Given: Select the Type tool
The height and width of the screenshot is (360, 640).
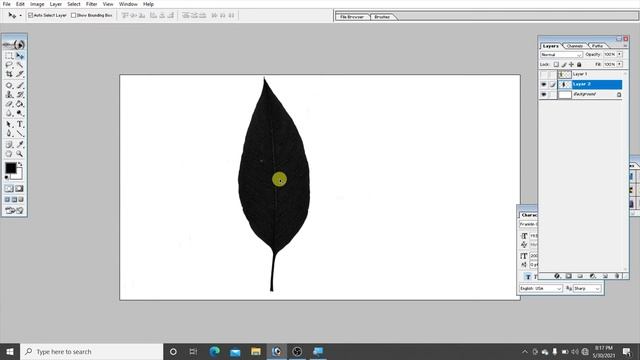Looking at the screenshot, I should [20, 124].
